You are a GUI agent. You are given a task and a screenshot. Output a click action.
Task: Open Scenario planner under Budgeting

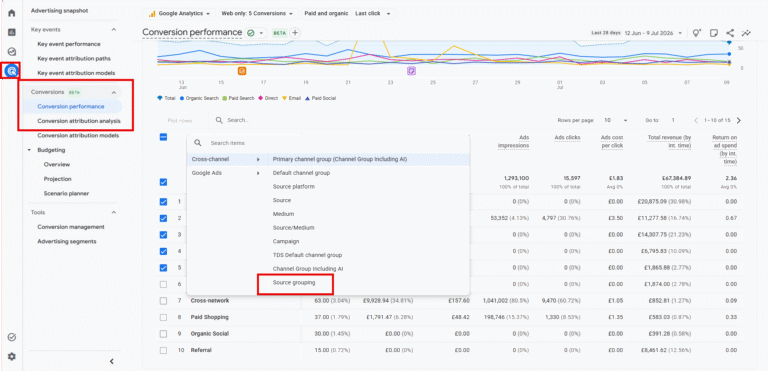(66, 194)
